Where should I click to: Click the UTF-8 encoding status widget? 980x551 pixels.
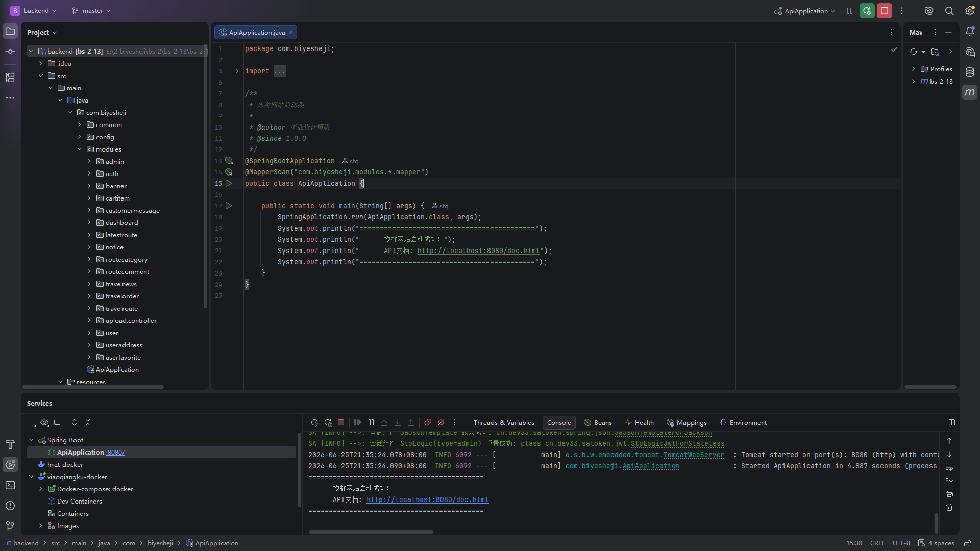point(901,543)
